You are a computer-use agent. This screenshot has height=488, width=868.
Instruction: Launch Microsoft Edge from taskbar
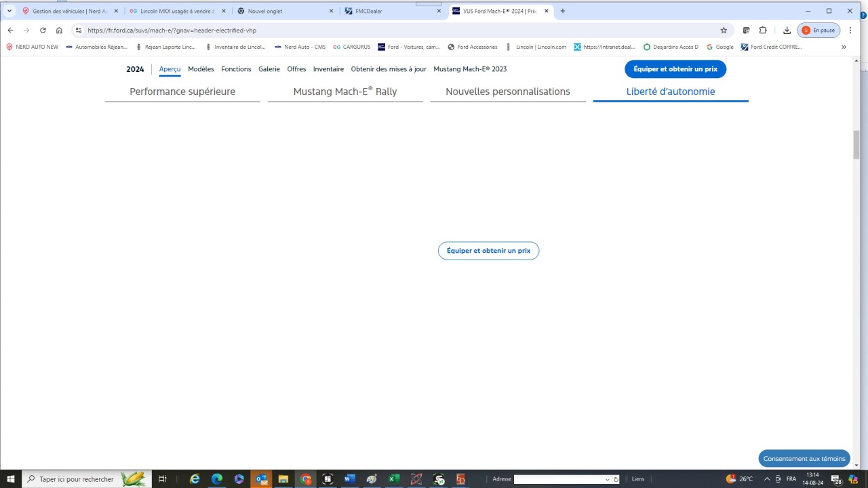click(x=217, y=479)
